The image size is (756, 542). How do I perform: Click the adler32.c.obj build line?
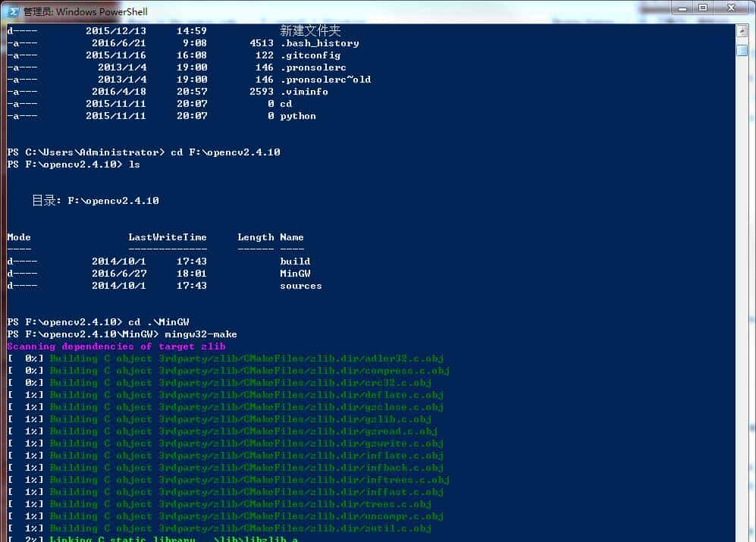click(246, 359)
